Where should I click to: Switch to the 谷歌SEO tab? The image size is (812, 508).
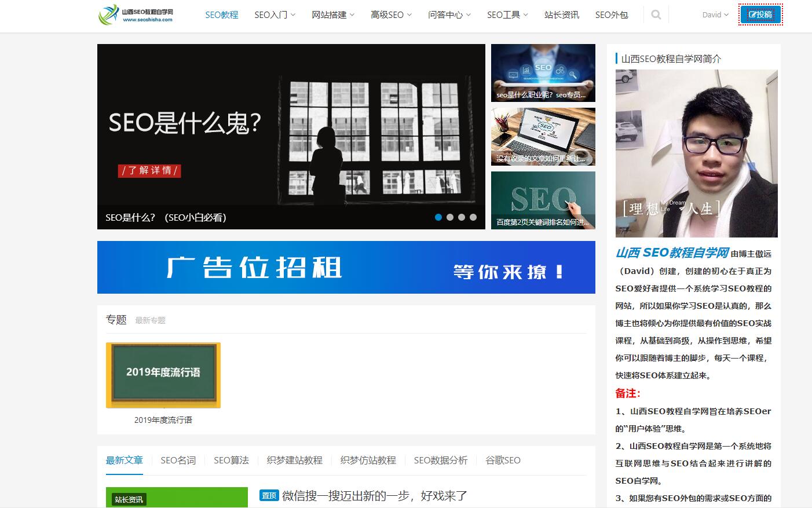coord(503,461)
